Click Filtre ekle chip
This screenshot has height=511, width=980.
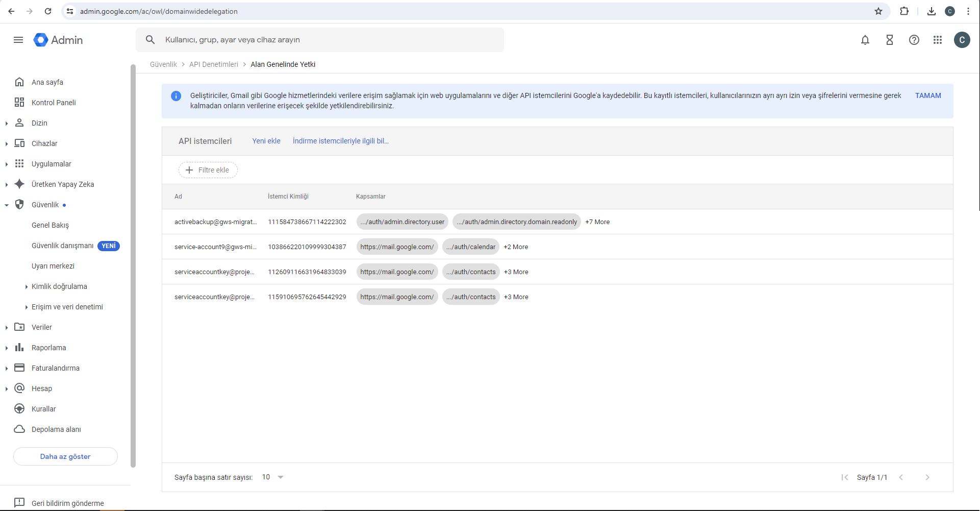tap(208, 170)
